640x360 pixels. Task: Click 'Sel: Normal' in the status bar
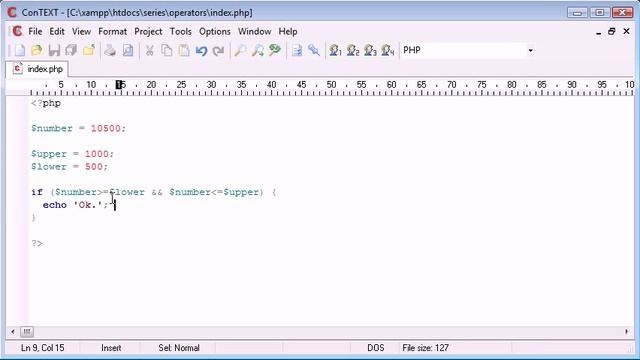(x=179, y=348)
